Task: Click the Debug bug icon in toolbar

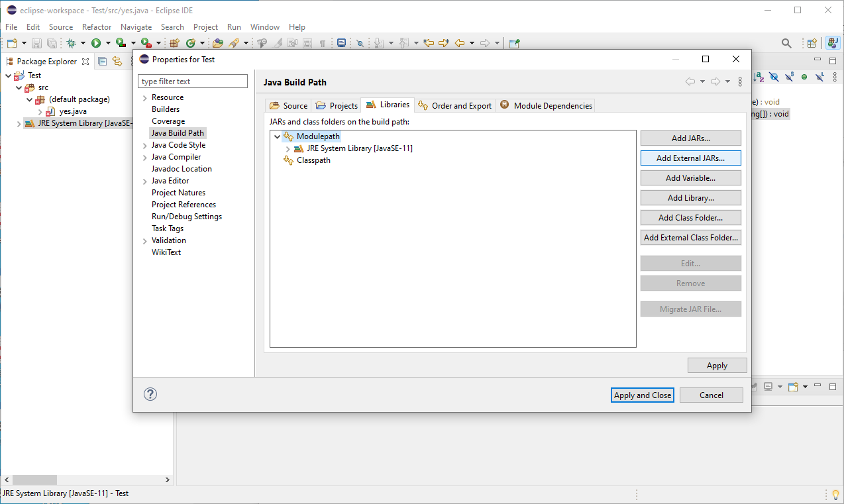Action: coord(72,43)
